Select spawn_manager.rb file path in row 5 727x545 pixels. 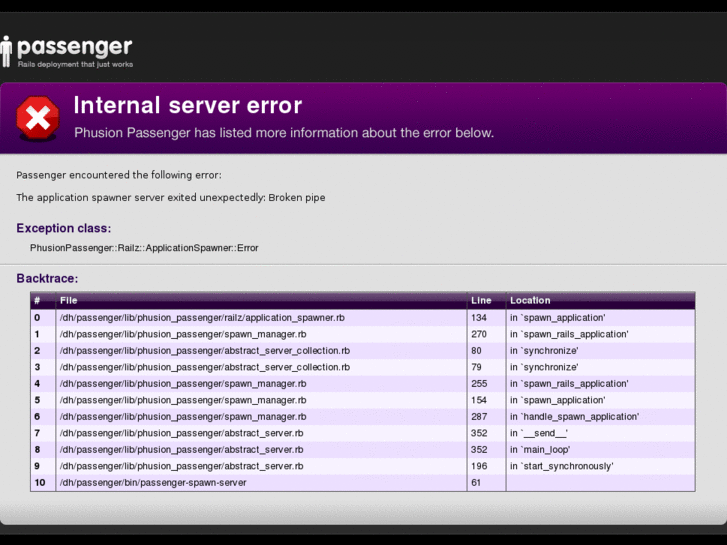click(183, 400)
